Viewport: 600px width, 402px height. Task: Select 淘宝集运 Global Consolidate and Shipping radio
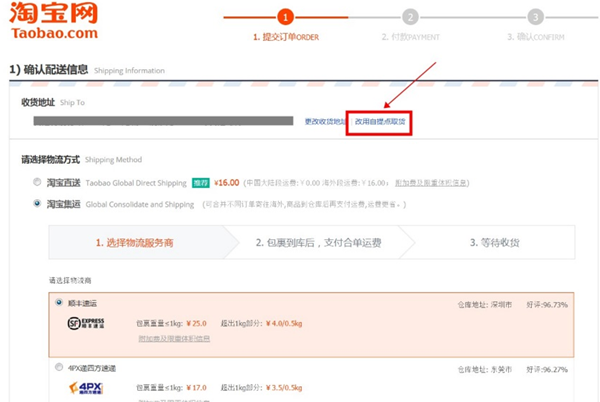37,203
